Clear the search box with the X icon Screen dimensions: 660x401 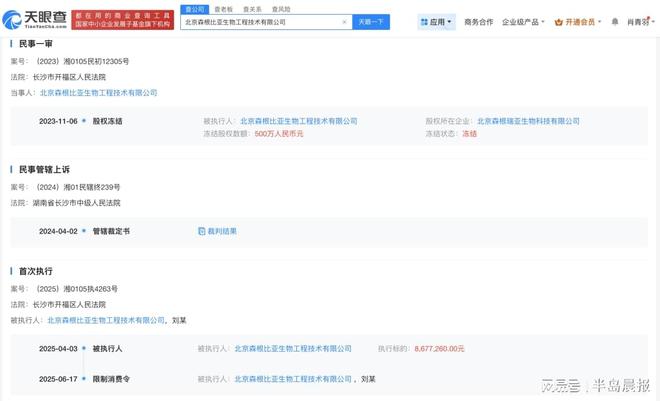(x=344, y=22)
